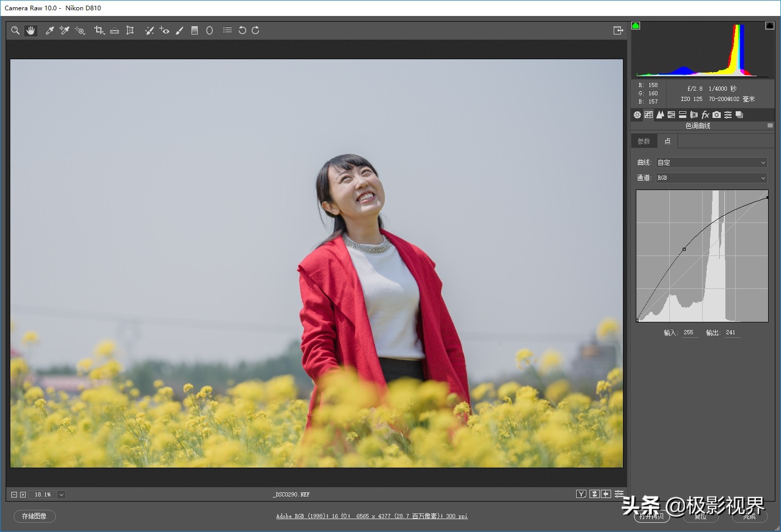Click the file name _DSC0290.NEF
The image size is (781, 532).
pos(291,495)
